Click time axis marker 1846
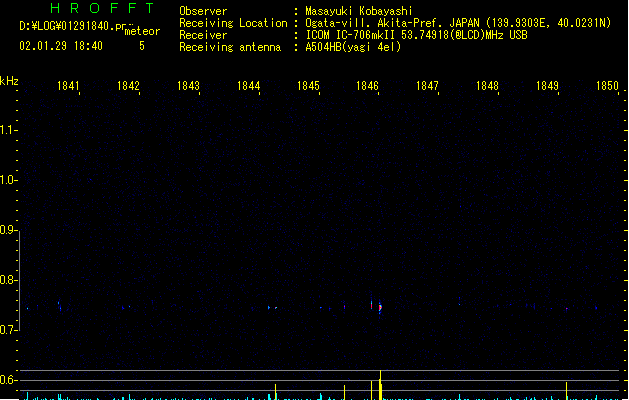 click(367, 86)
